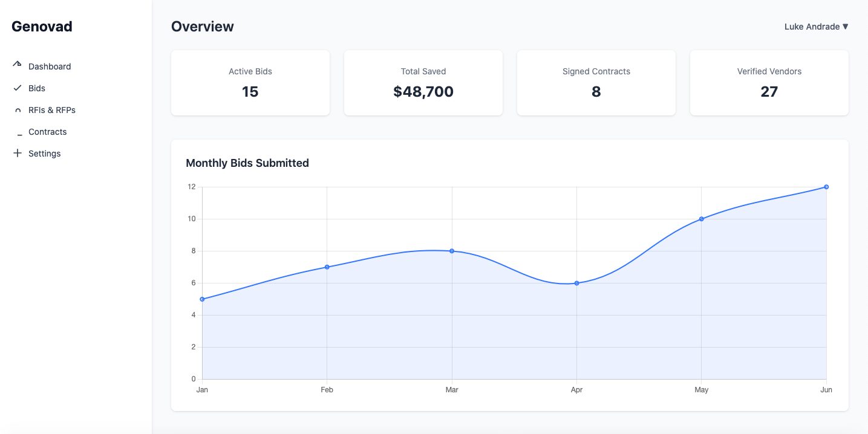
Task: Click the "Monthly Bids Submitted" chart title
Action: click(247, 163)
